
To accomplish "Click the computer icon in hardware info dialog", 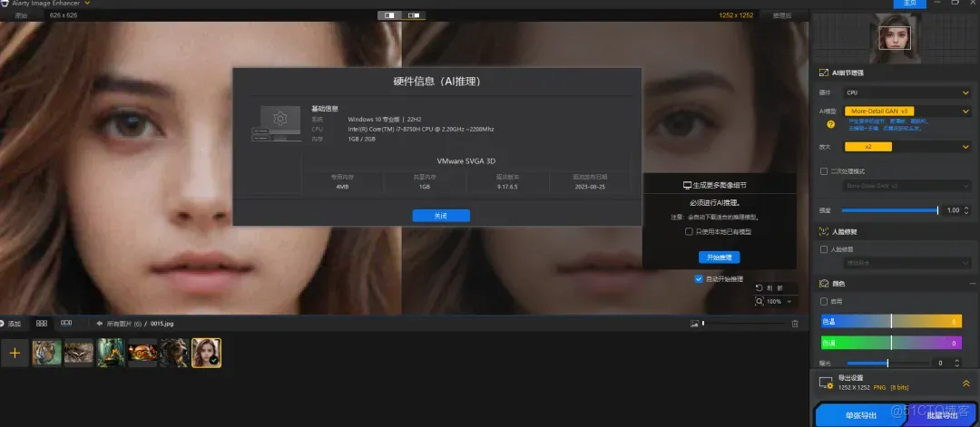I will [x=274, y=123].
